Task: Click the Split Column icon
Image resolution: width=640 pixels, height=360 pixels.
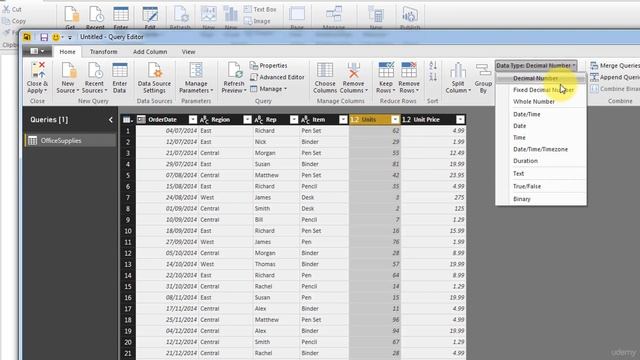Action: (x=458, y=70)
